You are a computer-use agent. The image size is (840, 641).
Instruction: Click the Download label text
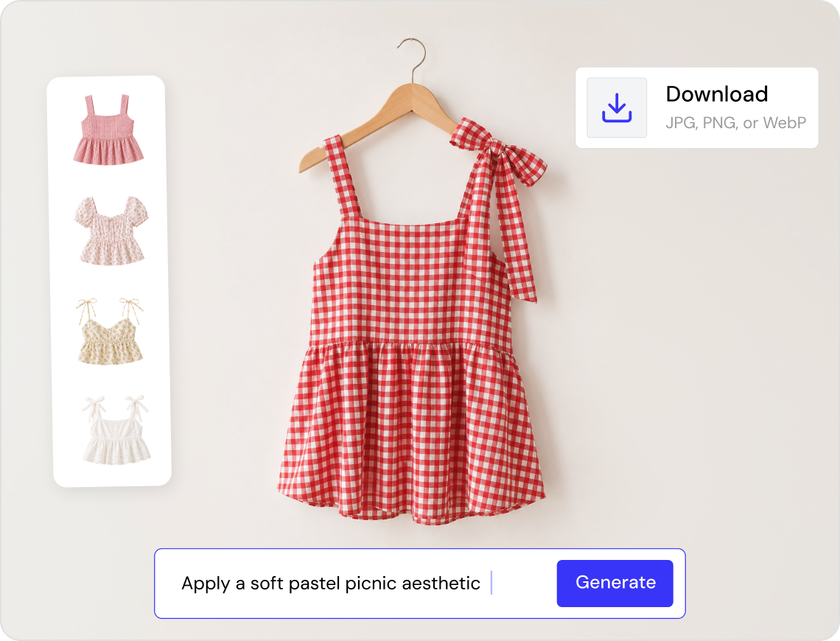(x=717, y=94)
